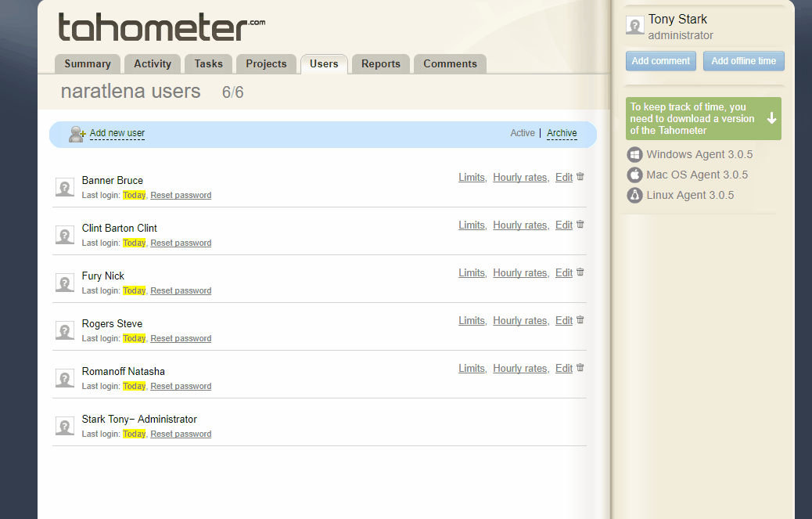812x519 pixels.
Task: Click the download arrow in green banner
Action: point(771,118)
